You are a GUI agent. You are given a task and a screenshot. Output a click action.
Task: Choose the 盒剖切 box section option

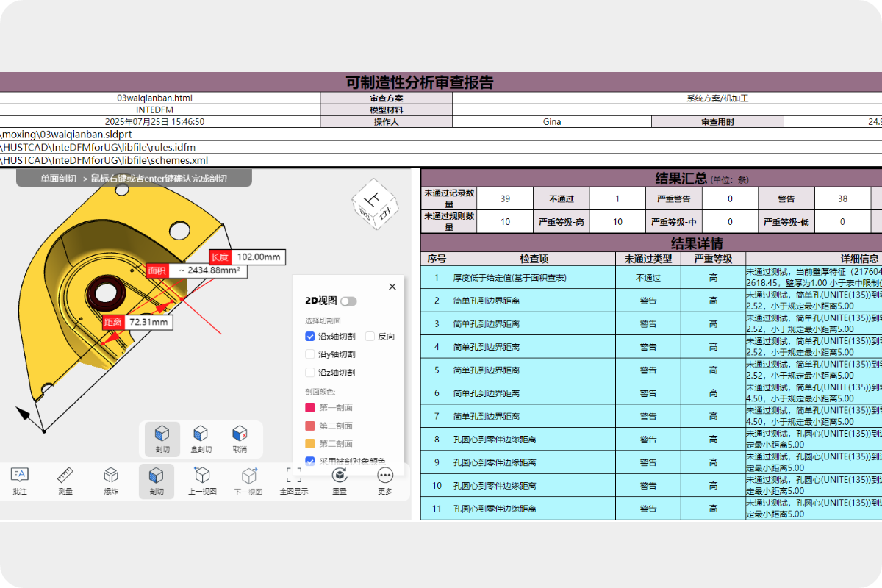coord(201,439)
